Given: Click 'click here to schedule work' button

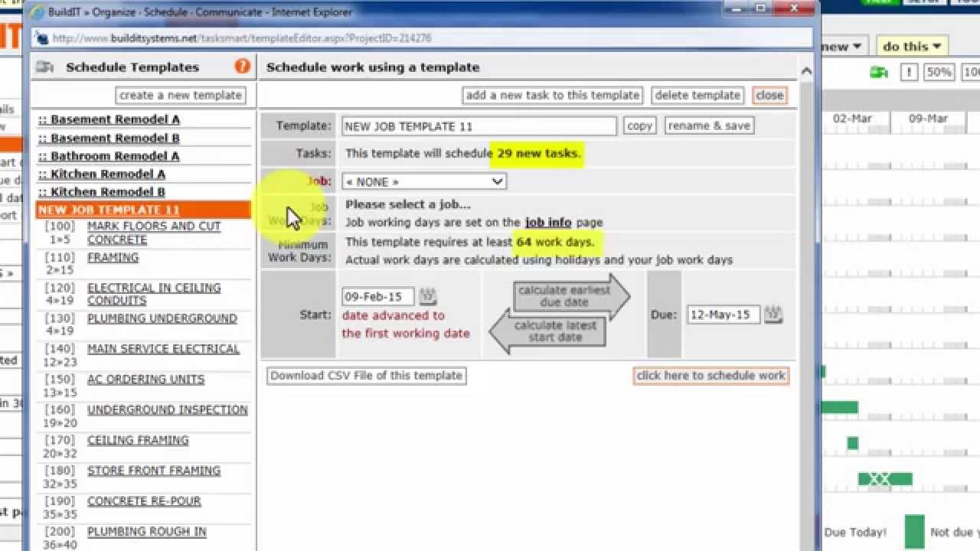Looking at the screenshot, I should (711, 376).
